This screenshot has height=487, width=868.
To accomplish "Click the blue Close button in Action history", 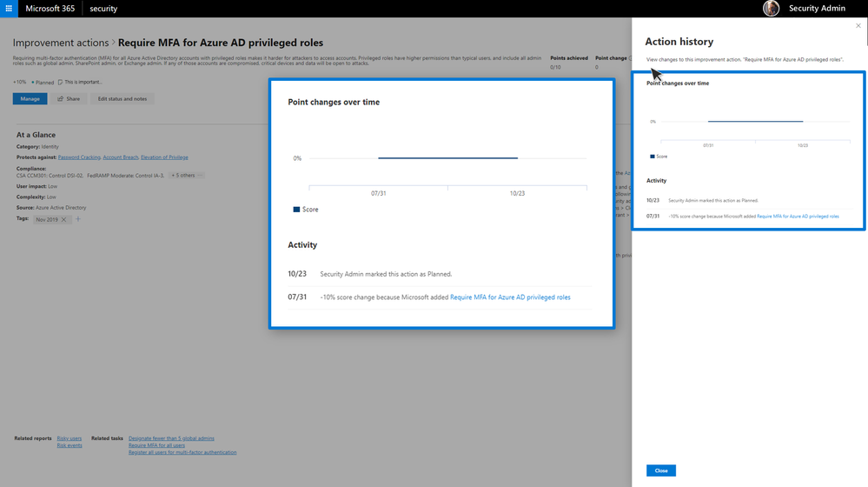I will pos(661,470).
